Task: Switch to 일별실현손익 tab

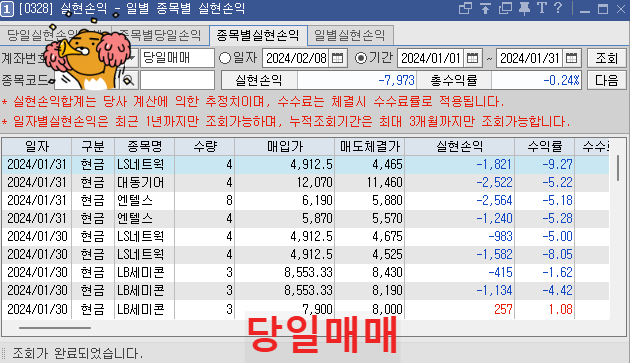Action: click(350, 35)
